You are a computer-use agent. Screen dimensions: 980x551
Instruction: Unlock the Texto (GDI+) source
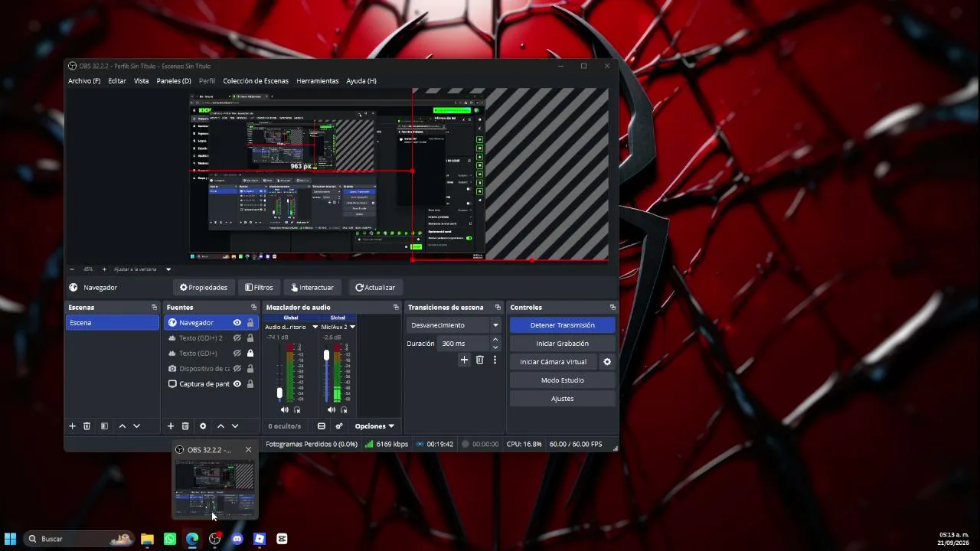coord(250,354)
